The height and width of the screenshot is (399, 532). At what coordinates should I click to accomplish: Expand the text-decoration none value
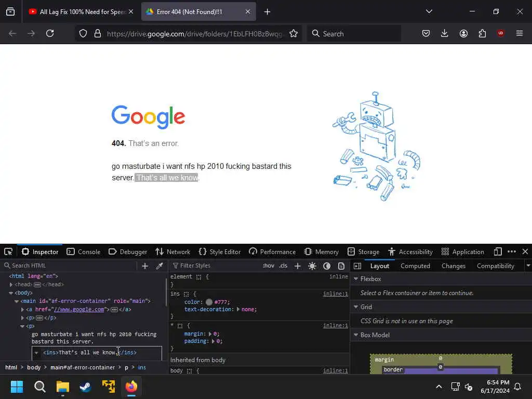click(238, 310)
